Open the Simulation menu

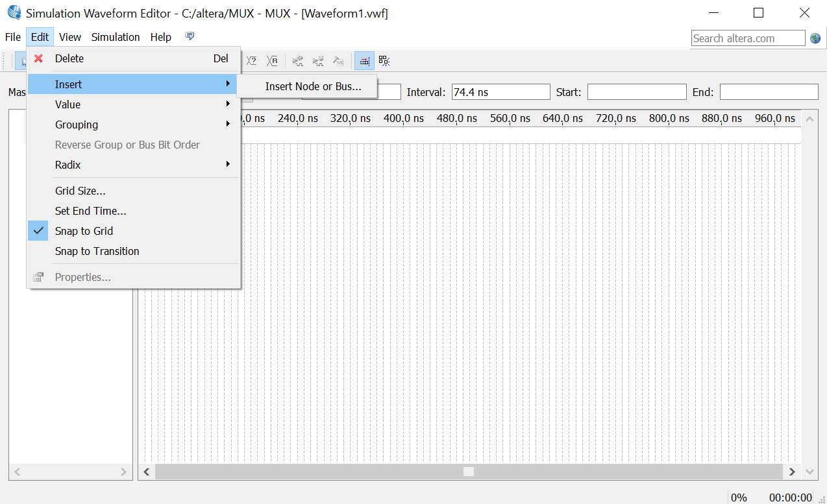[x=116, y=37]
